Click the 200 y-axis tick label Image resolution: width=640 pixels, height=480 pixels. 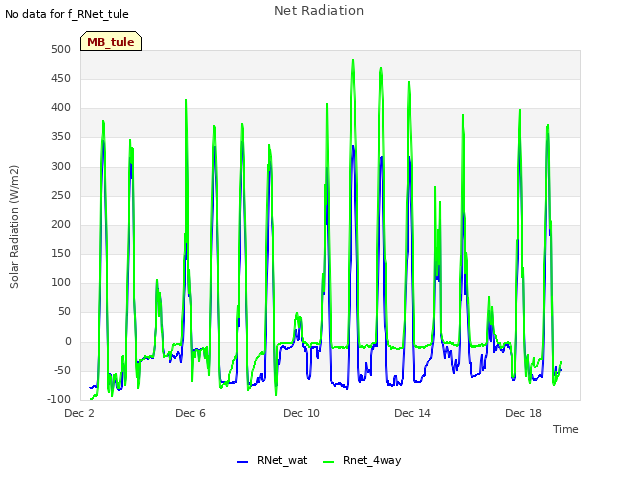point(61,224)
